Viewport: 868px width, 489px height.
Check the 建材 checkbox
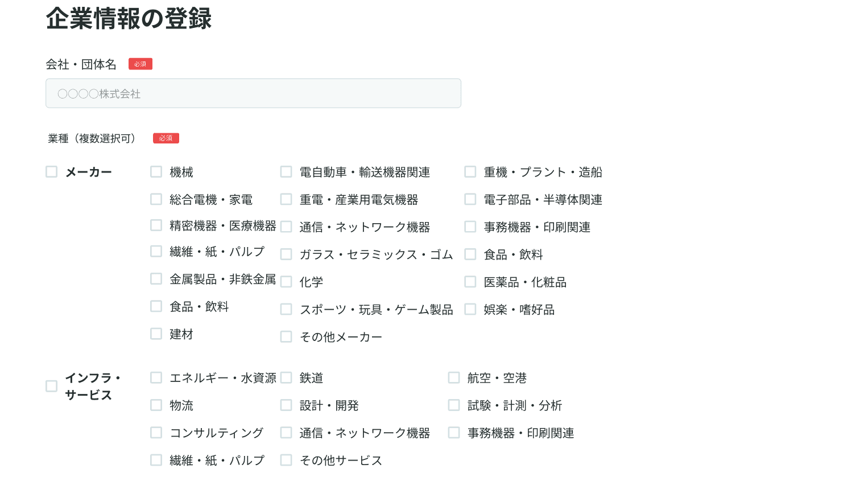[x=156, y=334]
